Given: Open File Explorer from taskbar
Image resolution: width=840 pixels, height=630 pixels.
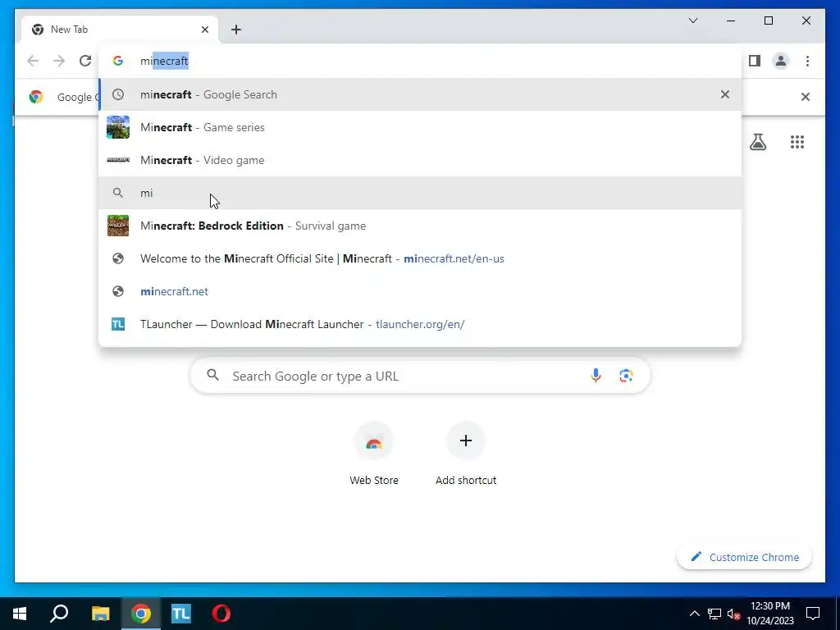Looking at the screenshot, I should click(x=100, y=614).
